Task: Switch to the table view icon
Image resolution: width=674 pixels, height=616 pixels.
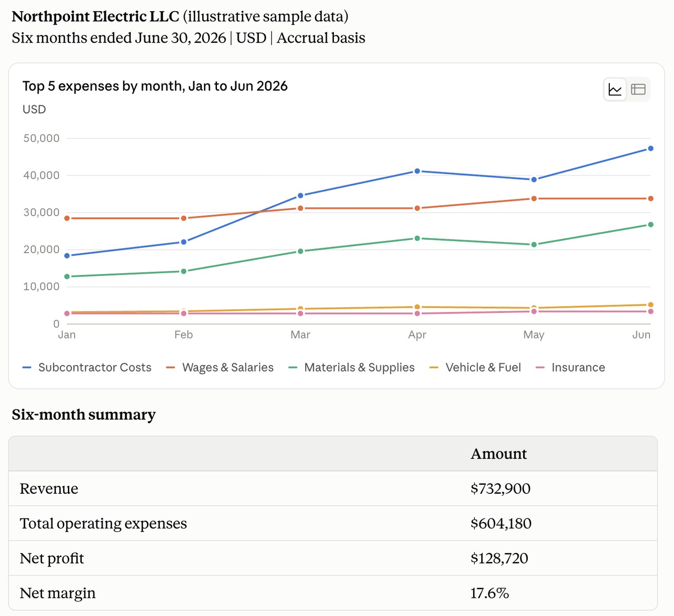Action: [638, 89]
